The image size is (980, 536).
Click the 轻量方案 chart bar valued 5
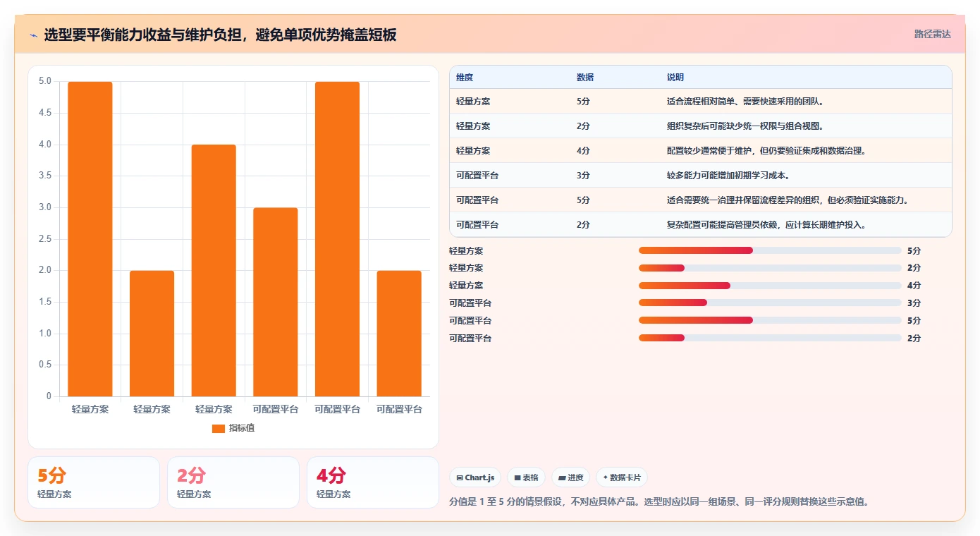(x=90, y=239)
